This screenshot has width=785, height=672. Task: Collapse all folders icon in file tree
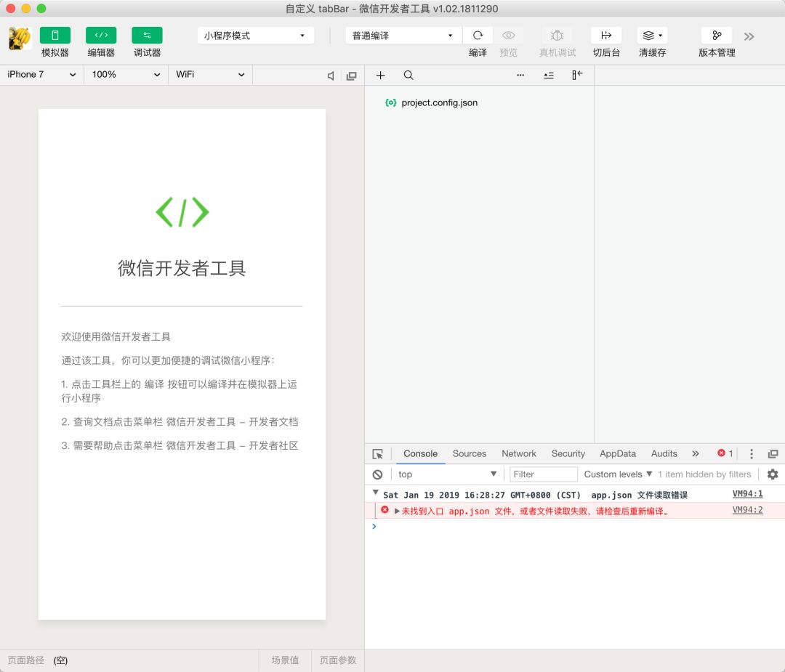point(549,75)
